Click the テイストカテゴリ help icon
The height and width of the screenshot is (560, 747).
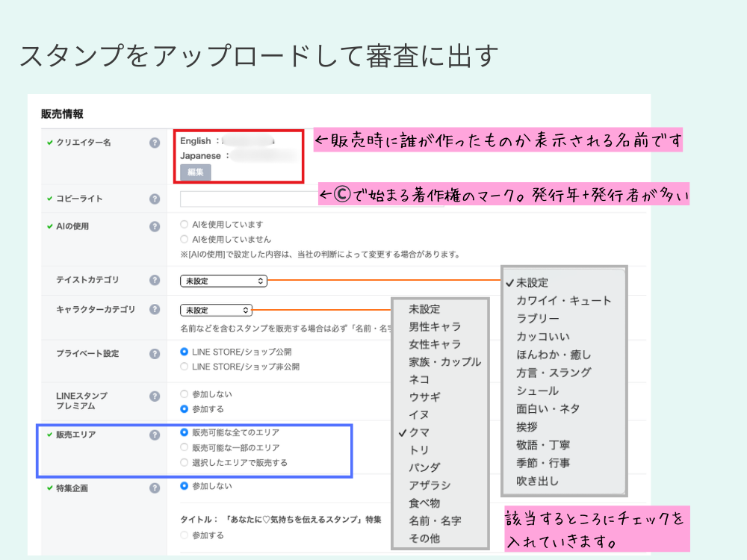click(156, 280)
